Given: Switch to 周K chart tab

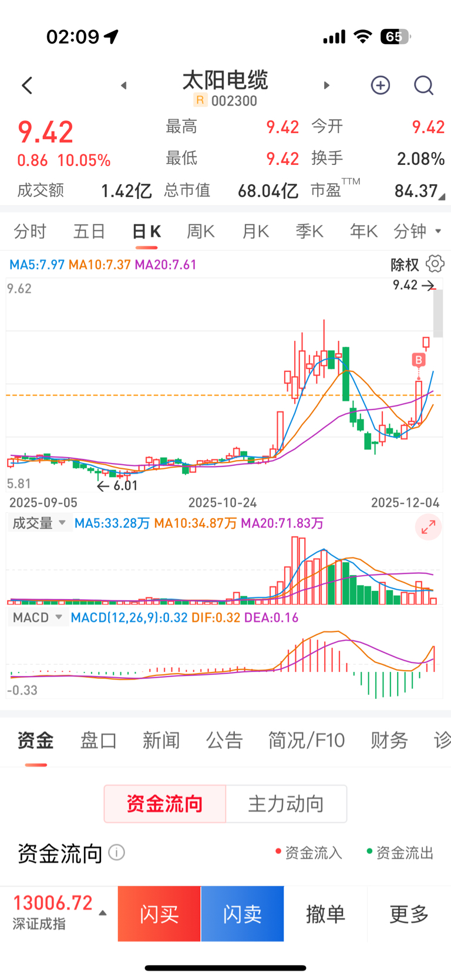Looking at the screenshot, I should [x=200, y=231].
